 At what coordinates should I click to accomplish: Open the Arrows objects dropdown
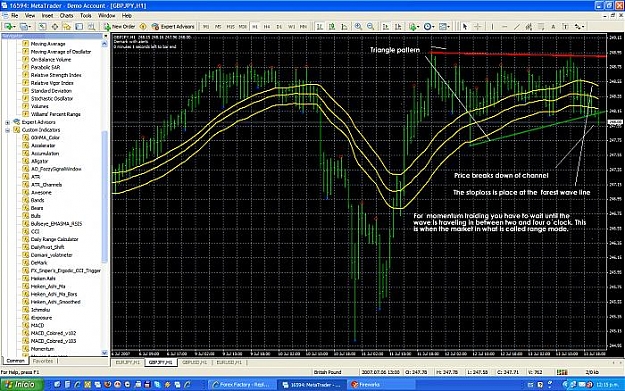coord(579,27)
